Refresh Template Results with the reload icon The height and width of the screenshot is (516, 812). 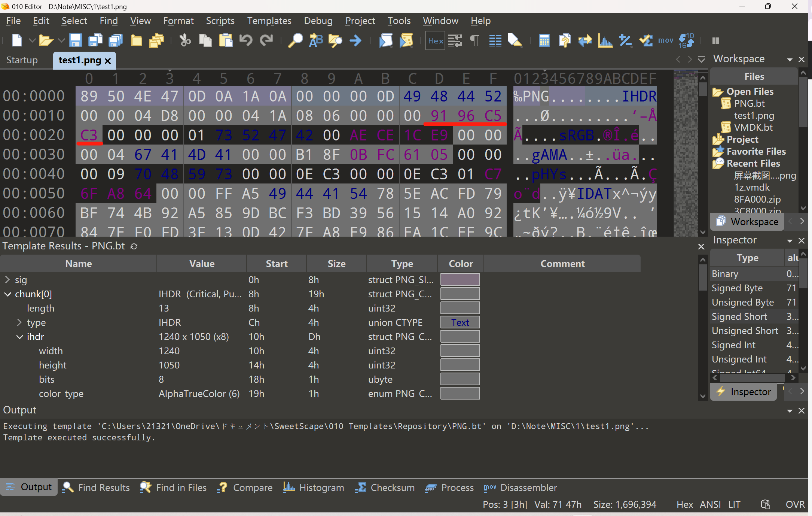point(134,246)
